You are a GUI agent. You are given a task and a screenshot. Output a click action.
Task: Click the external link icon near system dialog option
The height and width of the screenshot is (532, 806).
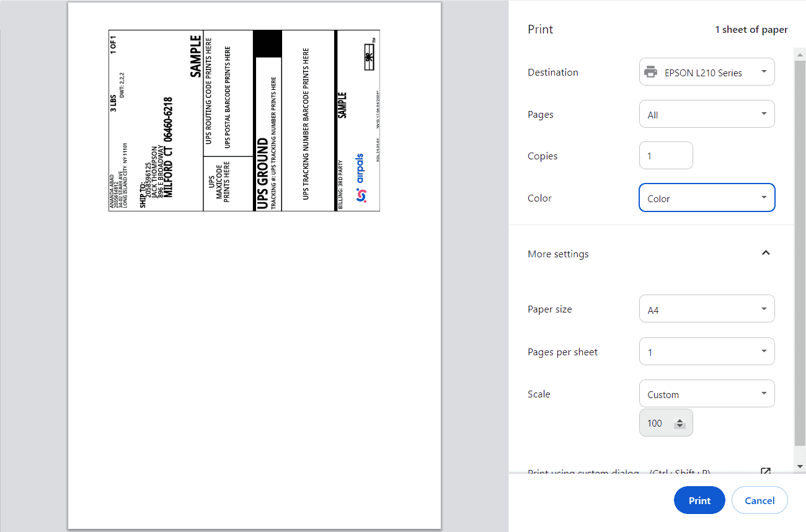(x=766, y=472)
